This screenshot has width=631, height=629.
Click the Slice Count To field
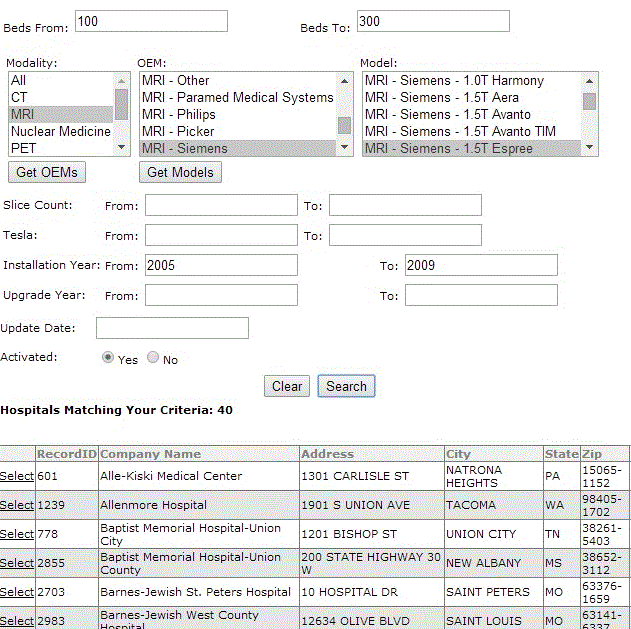point(405,205)
